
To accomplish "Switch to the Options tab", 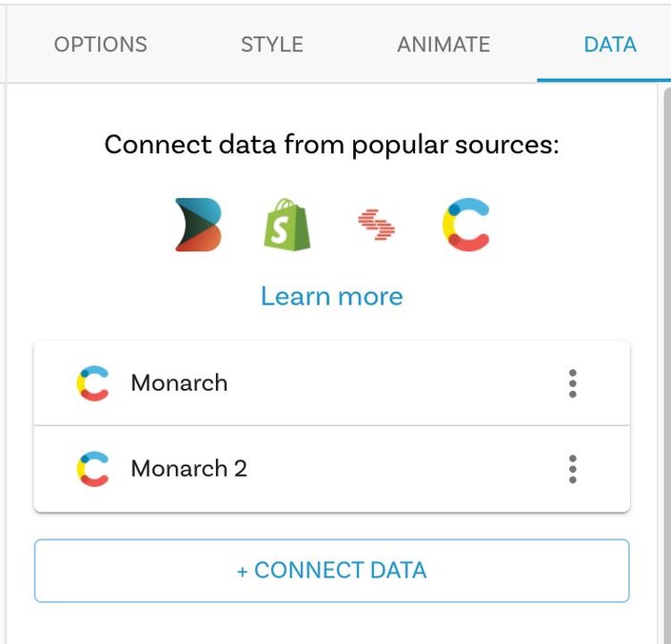I will [x=101, y=45].
